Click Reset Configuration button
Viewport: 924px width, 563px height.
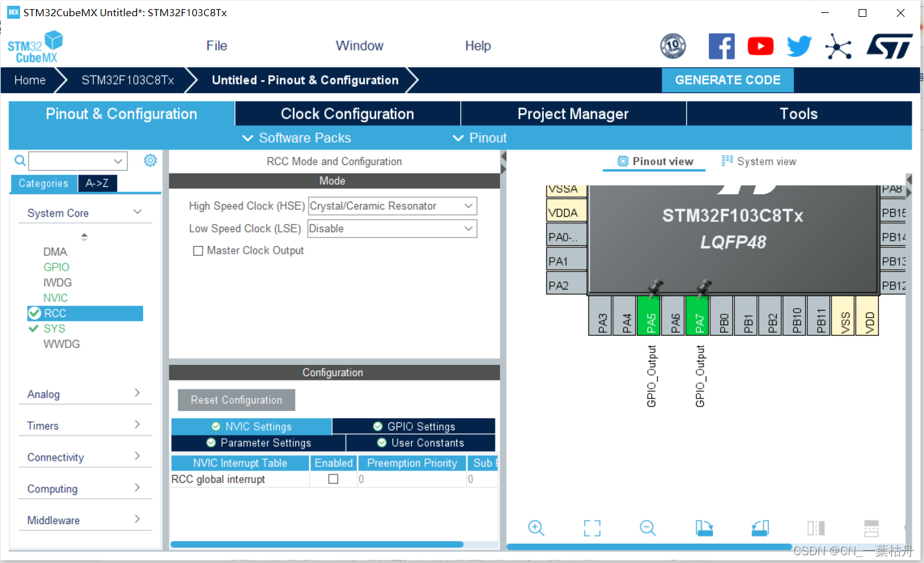[x=236, y=400]
